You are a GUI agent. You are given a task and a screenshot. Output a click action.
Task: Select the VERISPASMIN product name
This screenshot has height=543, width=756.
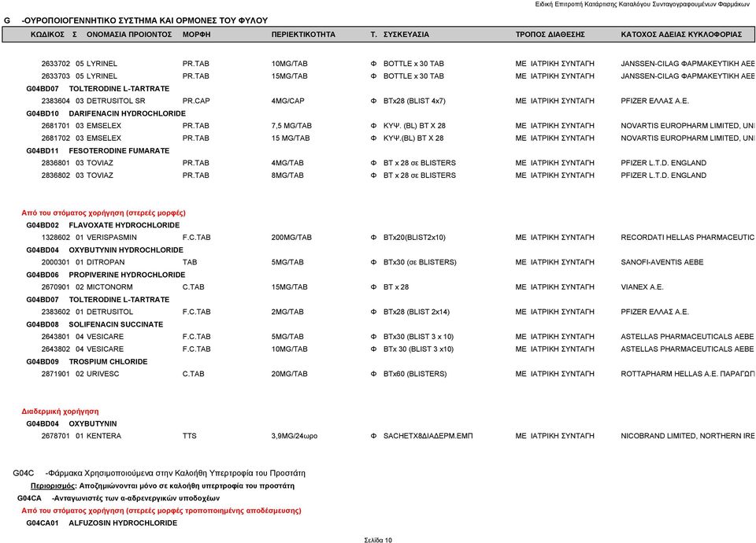(x=111, y=238)
